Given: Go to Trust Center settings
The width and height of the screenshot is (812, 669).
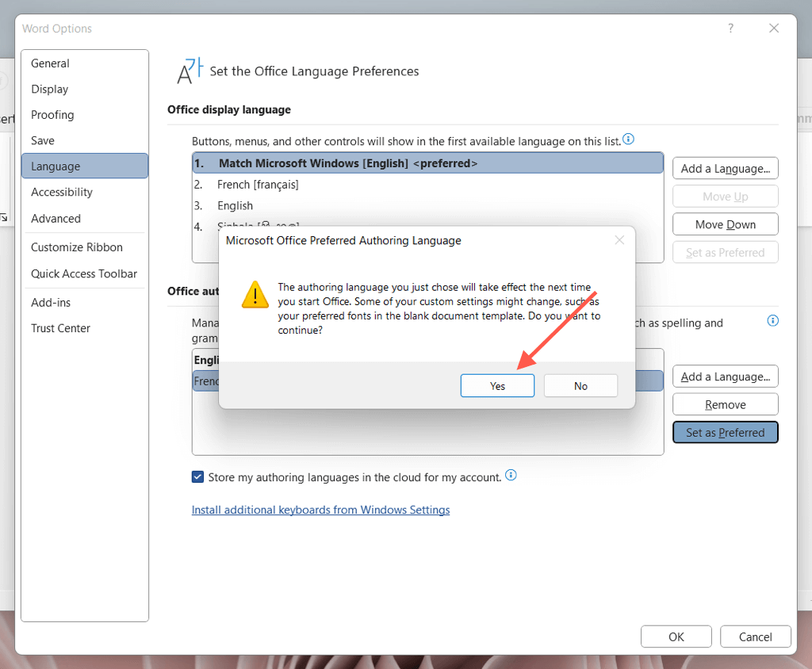Looking at the screenshot, I should tap(60, 328).
